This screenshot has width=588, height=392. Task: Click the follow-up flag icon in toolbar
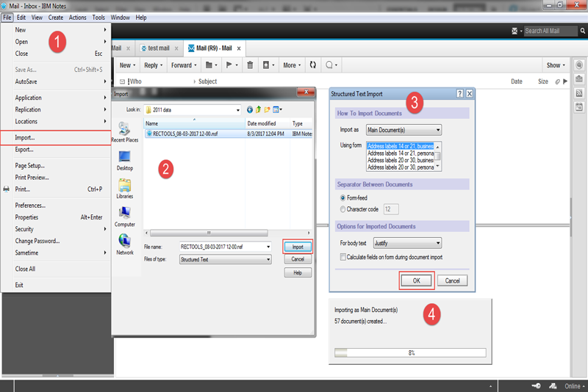point(229,65)
